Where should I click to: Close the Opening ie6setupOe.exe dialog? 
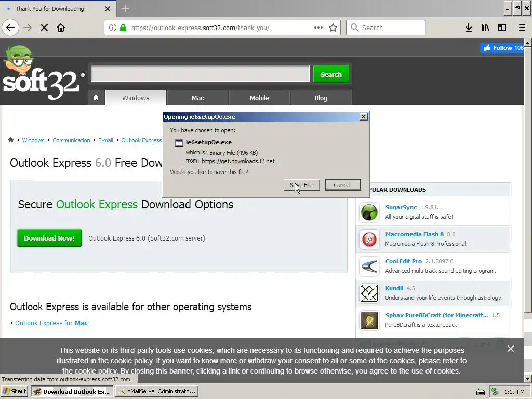click(363, 117)
